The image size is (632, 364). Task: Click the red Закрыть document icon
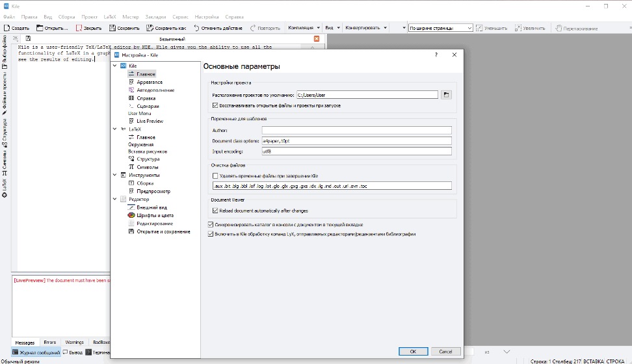click(x=79, y=28)
